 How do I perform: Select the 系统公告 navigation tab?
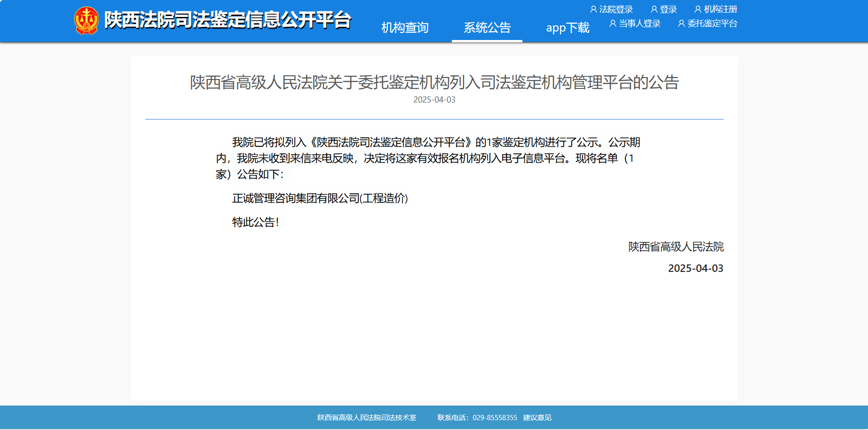click(487, 28)
